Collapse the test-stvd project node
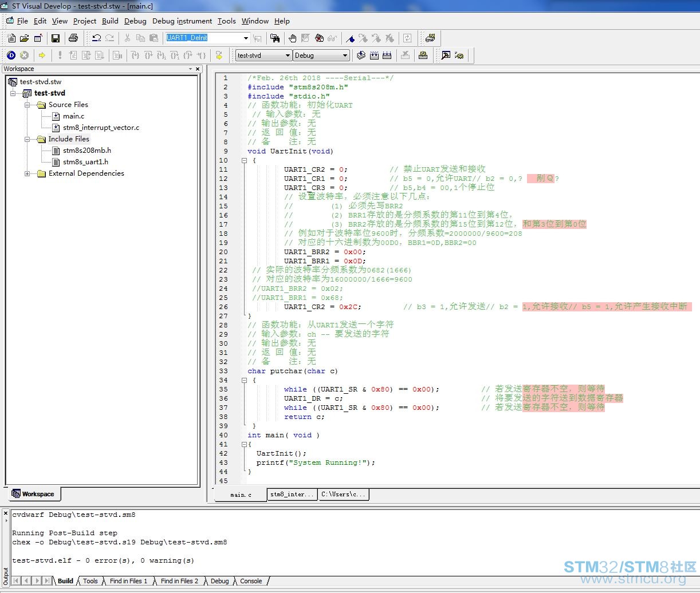The width and height of the screenshot is (700, 593). point(13,93)
